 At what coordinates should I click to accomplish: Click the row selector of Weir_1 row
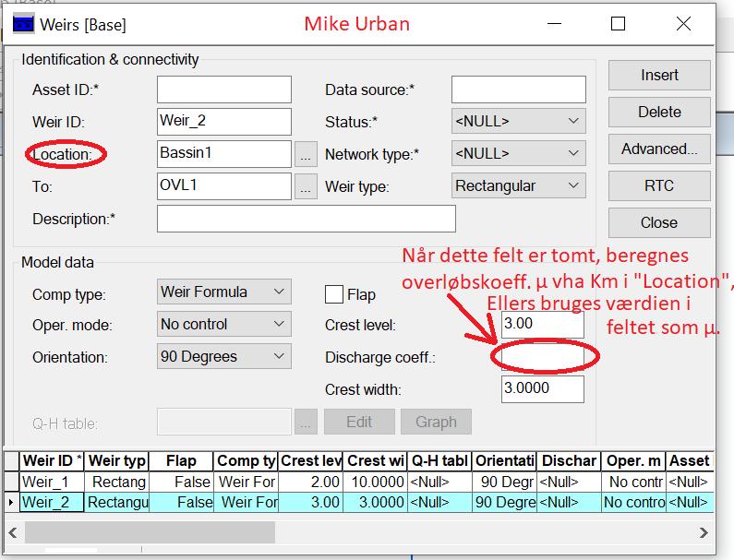click(11, 482)
